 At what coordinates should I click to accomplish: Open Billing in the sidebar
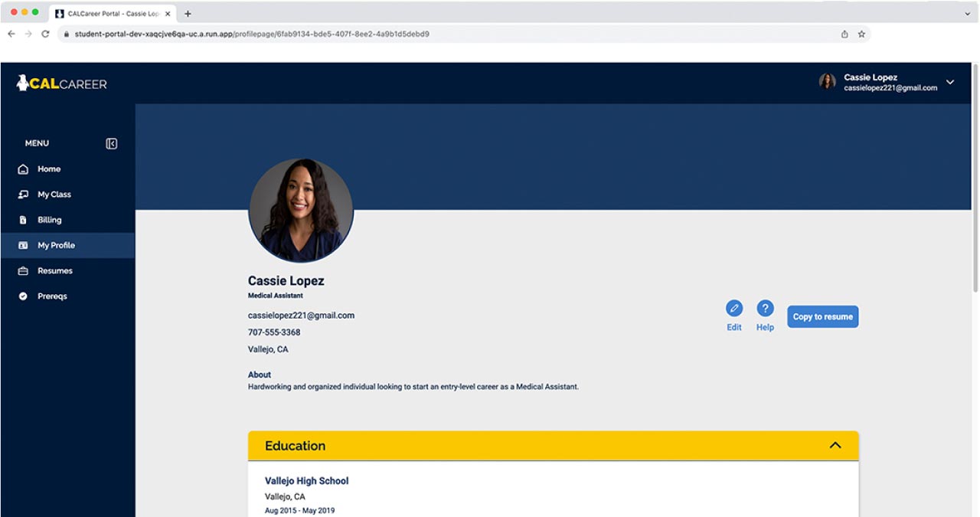(49, 220)
